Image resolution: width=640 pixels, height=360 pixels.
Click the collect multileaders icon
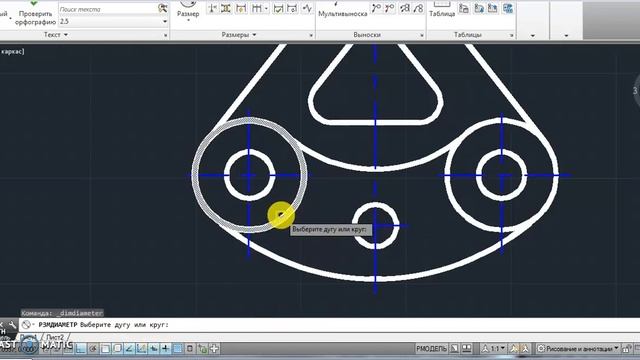418,8
